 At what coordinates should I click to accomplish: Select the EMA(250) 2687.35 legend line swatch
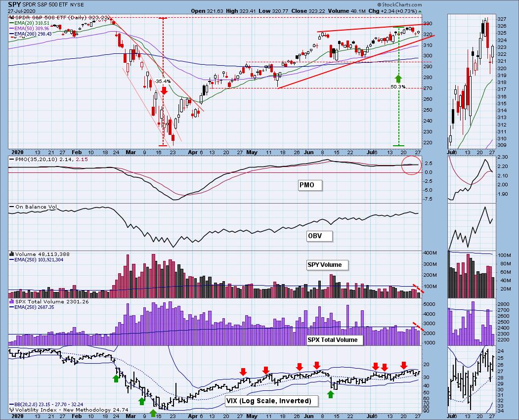(12, 307)
